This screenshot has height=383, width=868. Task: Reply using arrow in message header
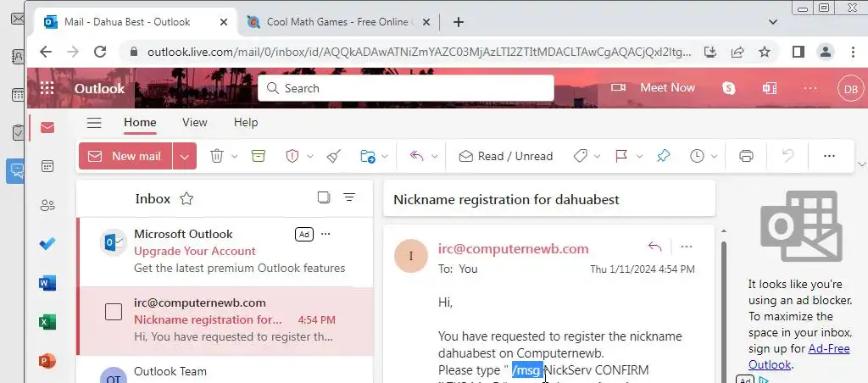(655, 247)
